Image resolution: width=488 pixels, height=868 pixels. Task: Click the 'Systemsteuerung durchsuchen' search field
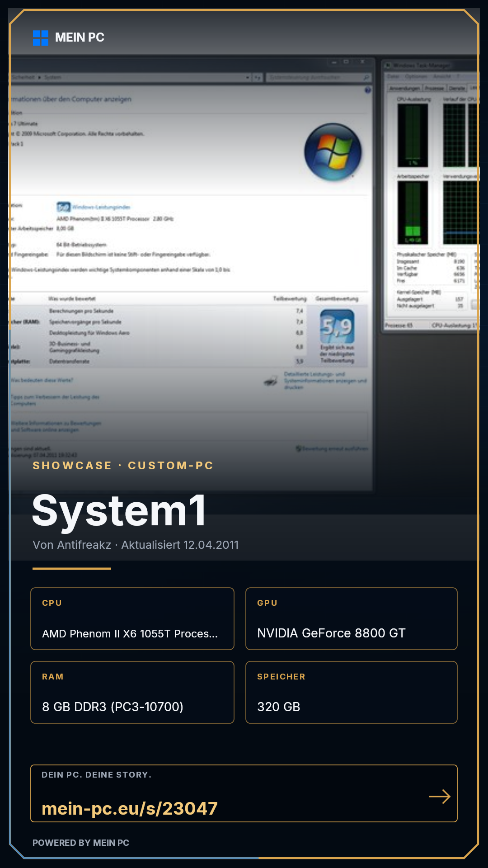(x=319, y=78)
